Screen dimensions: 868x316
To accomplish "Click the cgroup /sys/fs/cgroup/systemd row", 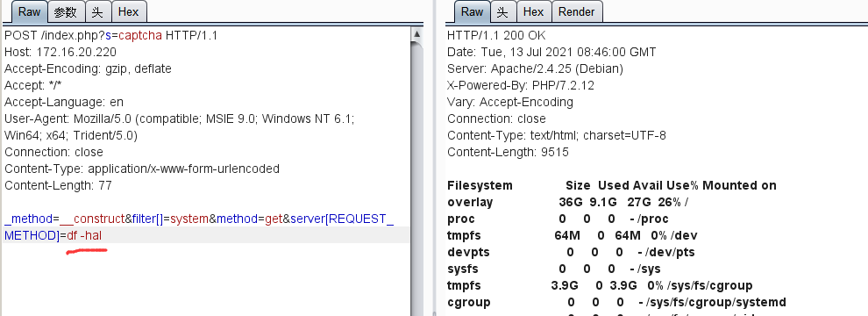I will click(x=616, y=302).
